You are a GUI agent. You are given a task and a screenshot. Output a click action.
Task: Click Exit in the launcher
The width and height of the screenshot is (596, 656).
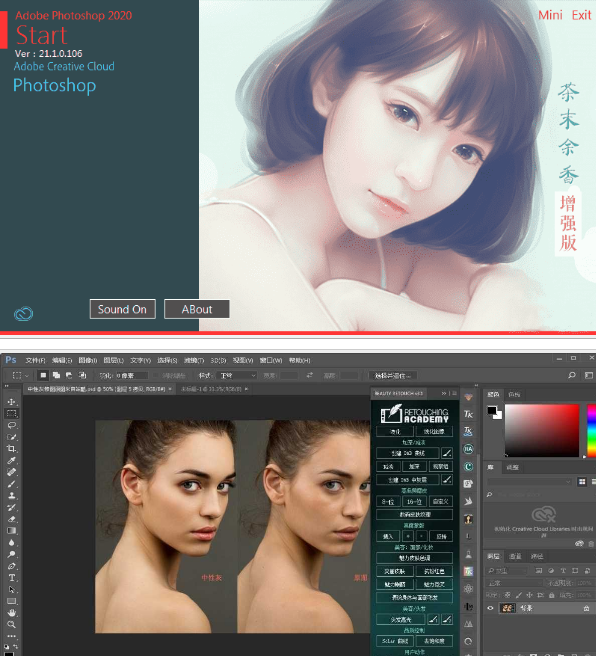pyautogui.click(x=581, y=15)
